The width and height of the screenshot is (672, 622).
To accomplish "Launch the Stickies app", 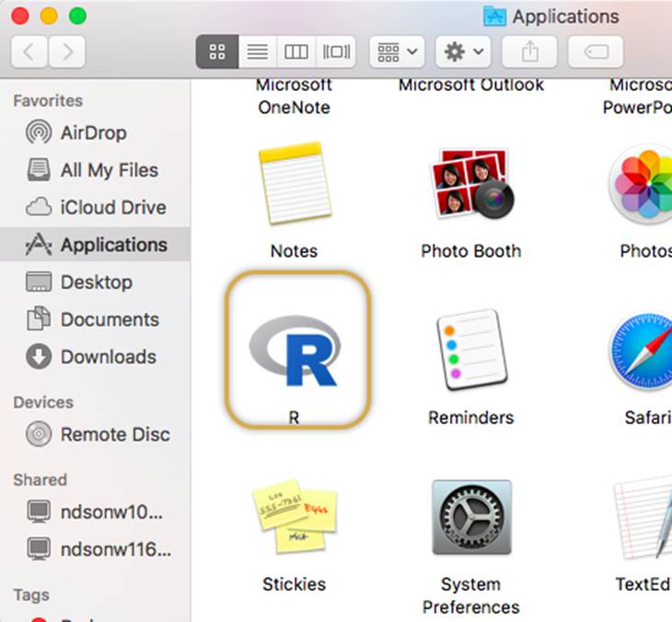I will pos(294,516).
